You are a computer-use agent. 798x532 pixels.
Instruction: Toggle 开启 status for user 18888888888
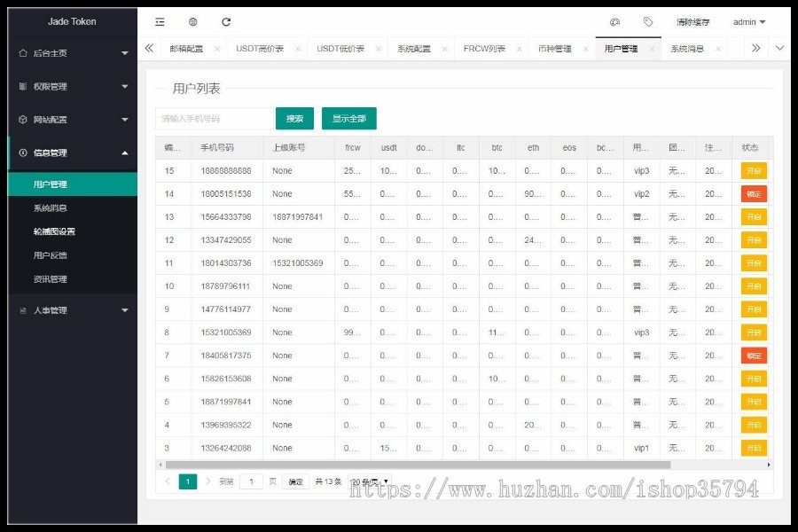(753, 170)
